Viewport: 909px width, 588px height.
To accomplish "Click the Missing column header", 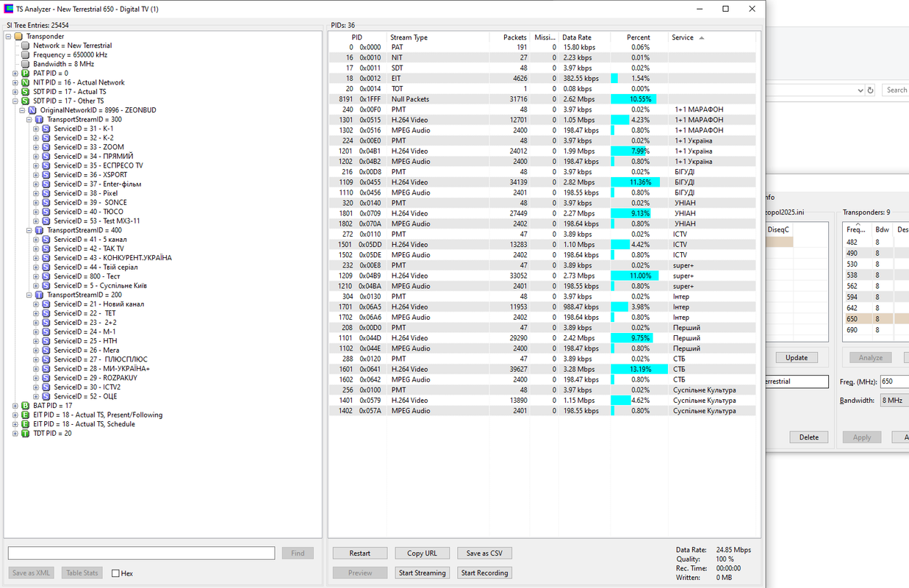I will click(x=545, y=37).
